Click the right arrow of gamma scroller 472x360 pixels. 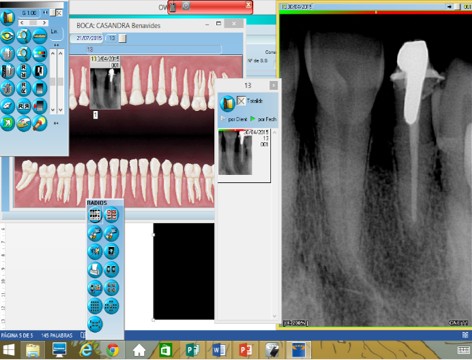[44, 23]
